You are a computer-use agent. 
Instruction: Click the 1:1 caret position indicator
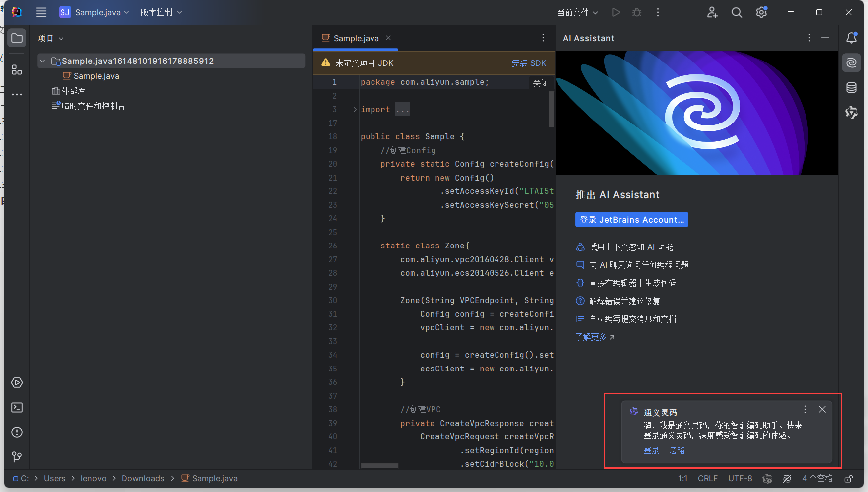point(683,478)
